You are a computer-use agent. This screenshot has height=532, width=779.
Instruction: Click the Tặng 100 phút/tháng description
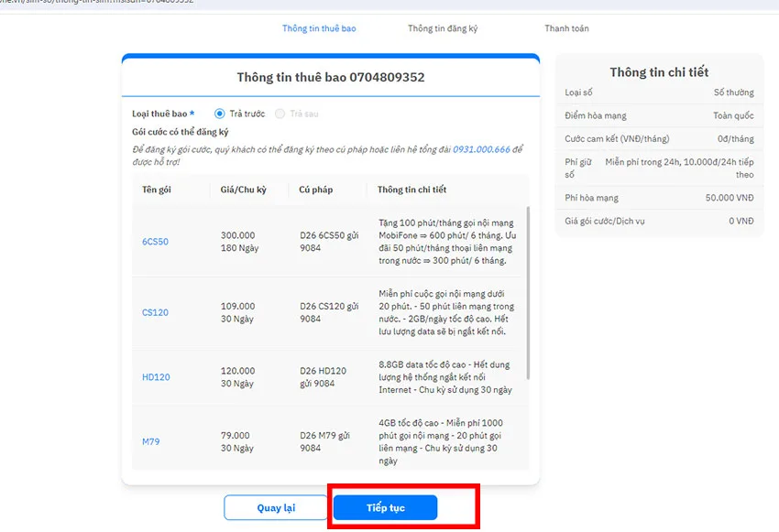(447, 242)
